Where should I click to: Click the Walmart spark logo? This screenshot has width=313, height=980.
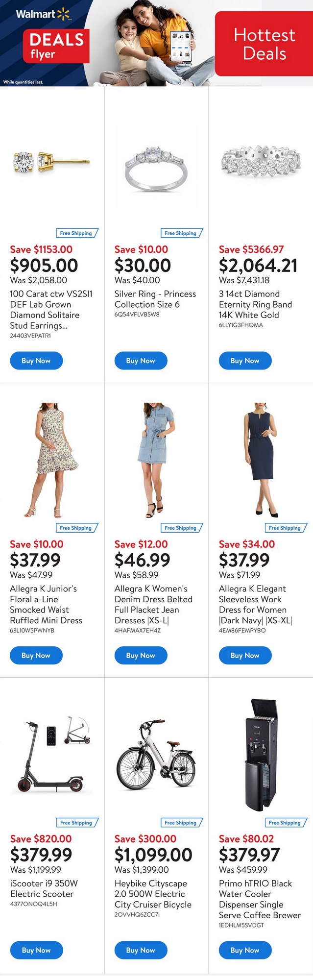[x=64, y=14]
